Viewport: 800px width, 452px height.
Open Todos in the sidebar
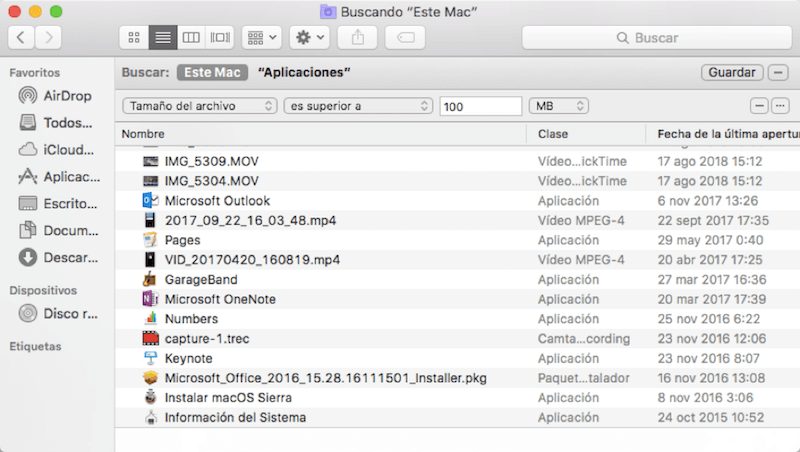point(56,122)
